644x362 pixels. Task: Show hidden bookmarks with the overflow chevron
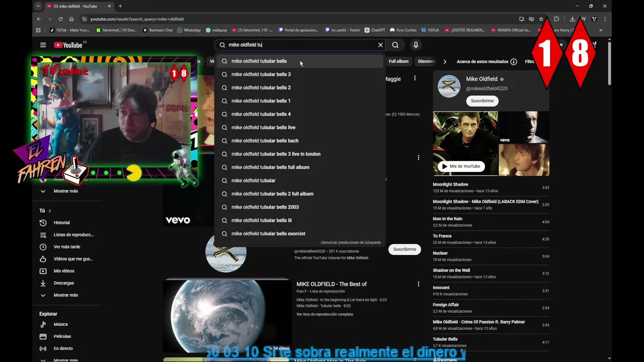600,30
